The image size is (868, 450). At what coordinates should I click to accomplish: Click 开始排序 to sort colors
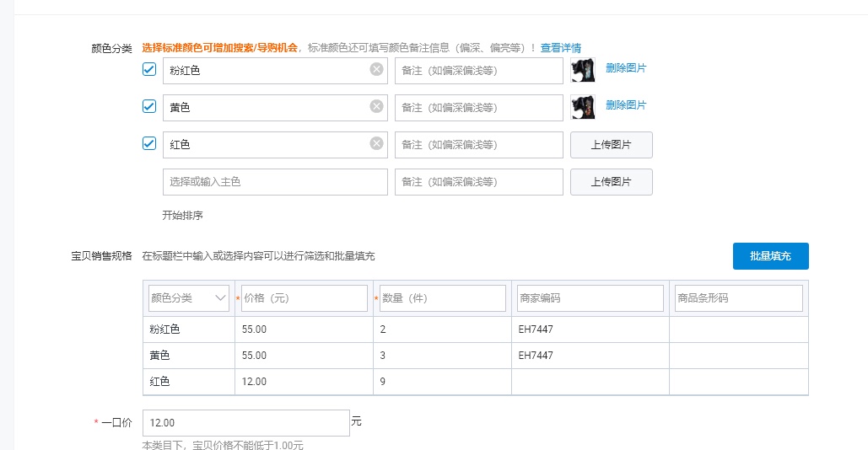(182, 216)
